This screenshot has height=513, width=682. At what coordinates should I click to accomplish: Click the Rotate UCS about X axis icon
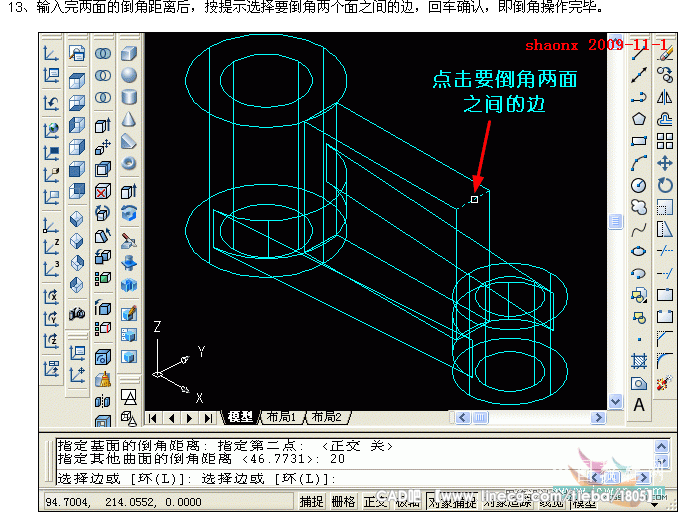(51, 297)
